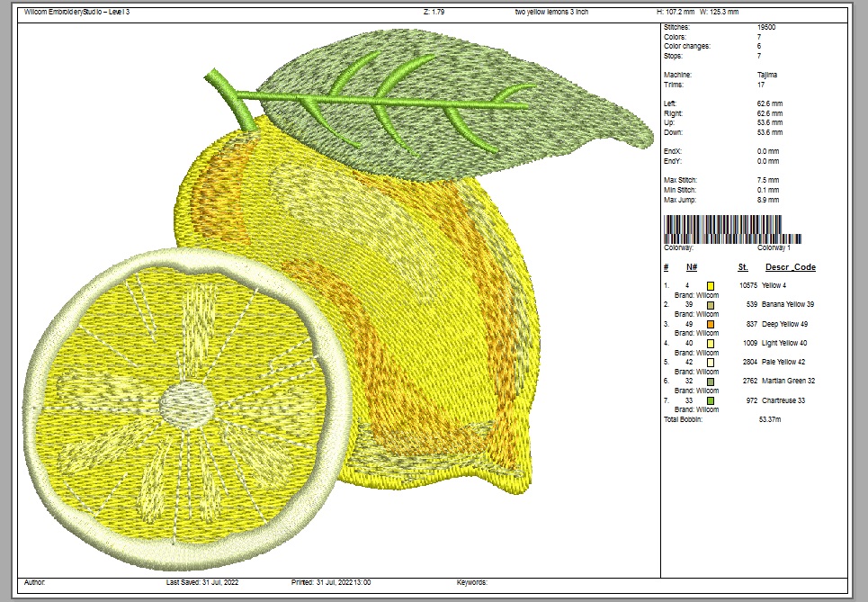The height and width of the screenshot is (602, 868).
Task: Click the 'N#' column header
Action: point(692,267)
